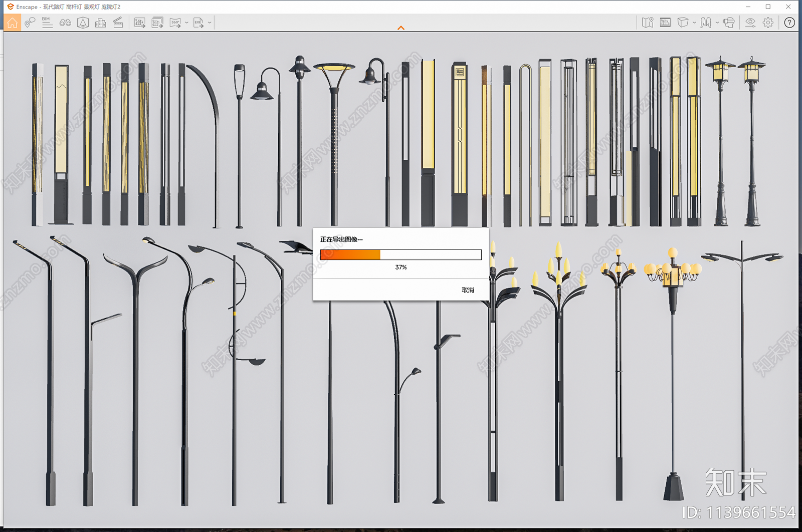Open the BIM information panel

(47, 23)
